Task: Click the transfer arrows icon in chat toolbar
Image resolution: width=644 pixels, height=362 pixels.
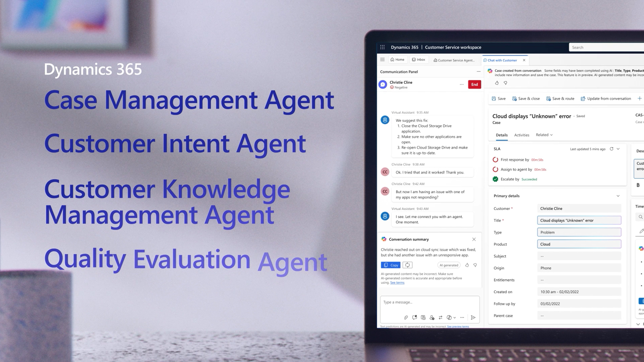Action: (440, 318)
